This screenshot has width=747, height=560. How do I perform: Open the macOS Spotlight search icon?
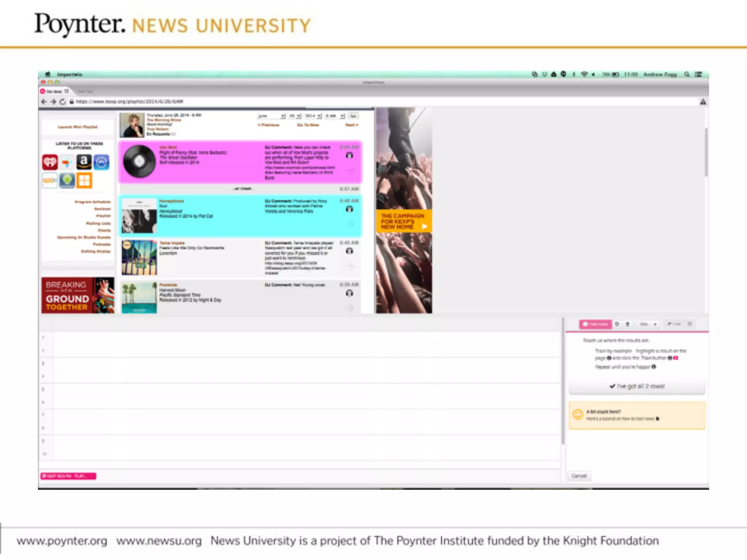point(687,74)
